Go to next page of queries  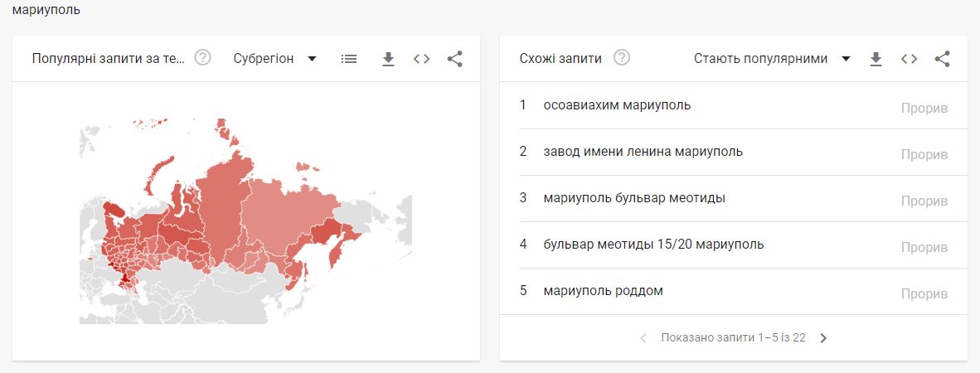click(823, 338)
